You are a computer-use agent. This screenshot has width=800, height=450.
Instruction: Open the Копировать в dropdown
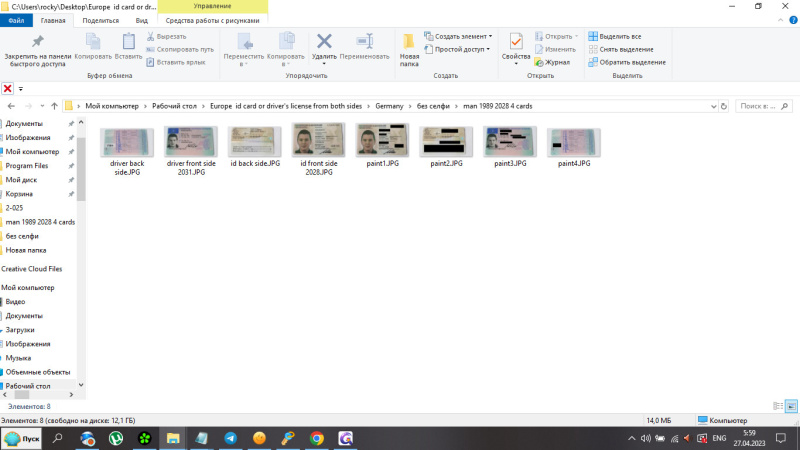pyautogui.click(x=286, y=50)
